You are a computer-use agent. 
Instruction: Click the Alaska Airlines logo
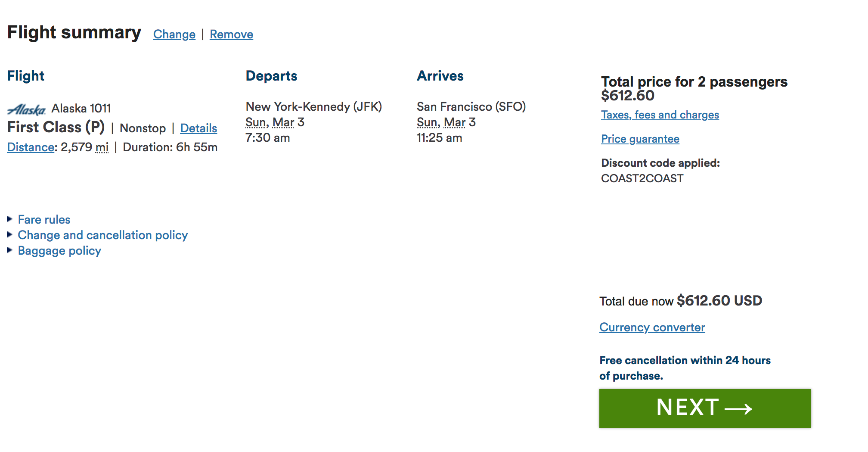coord(26,109)
